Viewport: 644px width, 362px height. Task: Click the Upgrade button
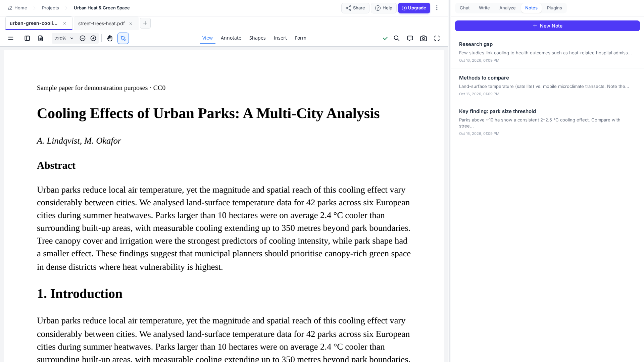[x=414, y=8]
